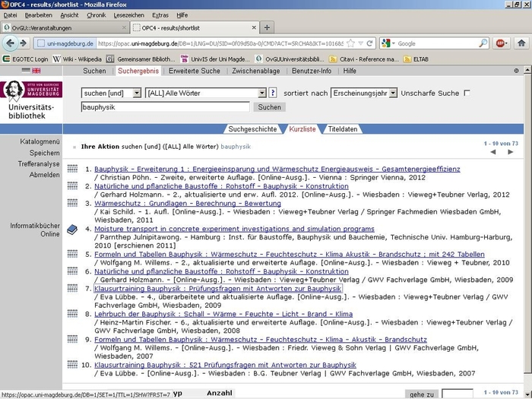Go to next results page arrow
Image resolution: width=532 pixels, height=399 pixels.
click(510, 152)
